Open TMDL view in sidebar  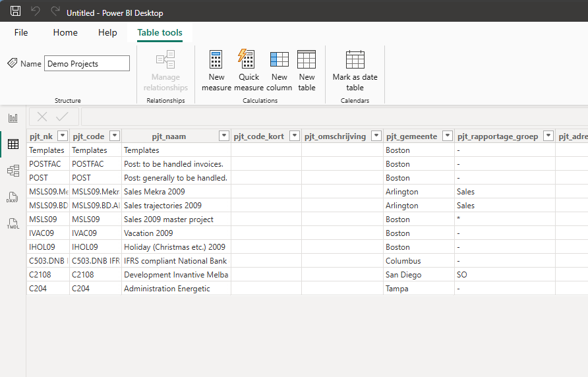(x=13, y=224)
